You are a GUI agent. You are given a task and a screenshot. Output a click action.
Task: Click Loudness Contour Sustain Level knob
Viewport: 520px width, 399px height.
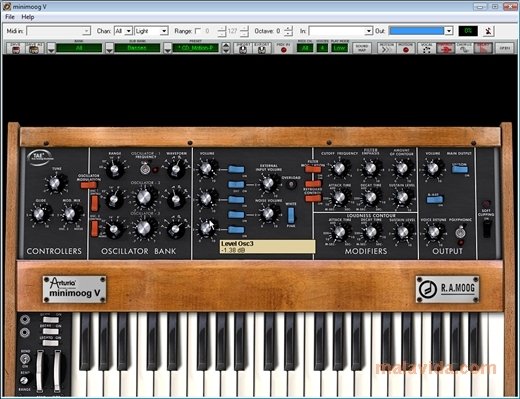[402, 231]
